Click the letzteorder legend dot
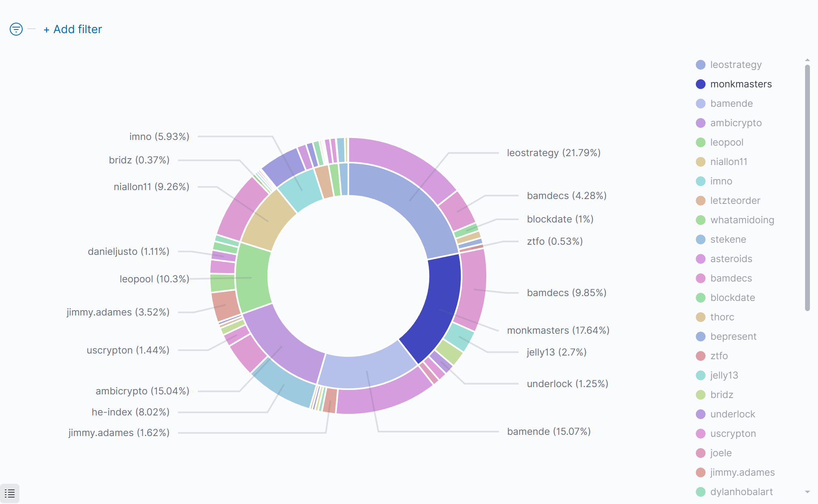The image size is (818, 504). [701, 201]
